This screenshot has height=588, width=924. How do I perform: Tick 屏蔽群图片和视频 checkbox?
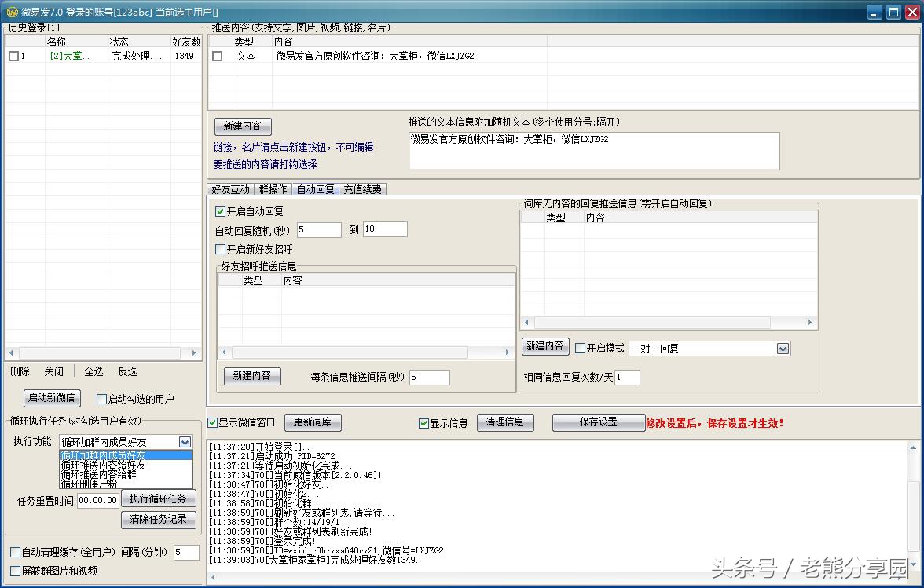point(16,571)
